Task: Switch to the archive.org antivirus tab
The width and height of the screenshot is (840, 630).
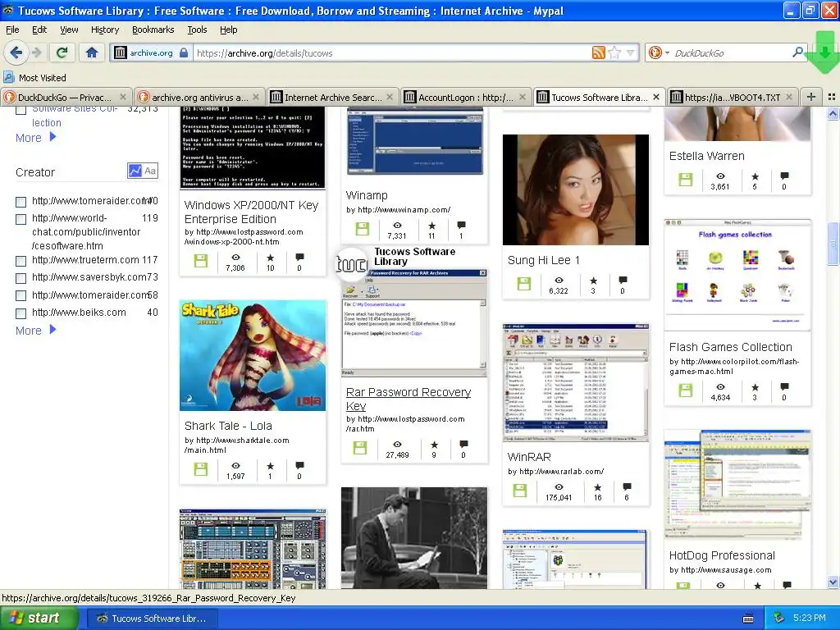Action: click(x=199, y=97)
